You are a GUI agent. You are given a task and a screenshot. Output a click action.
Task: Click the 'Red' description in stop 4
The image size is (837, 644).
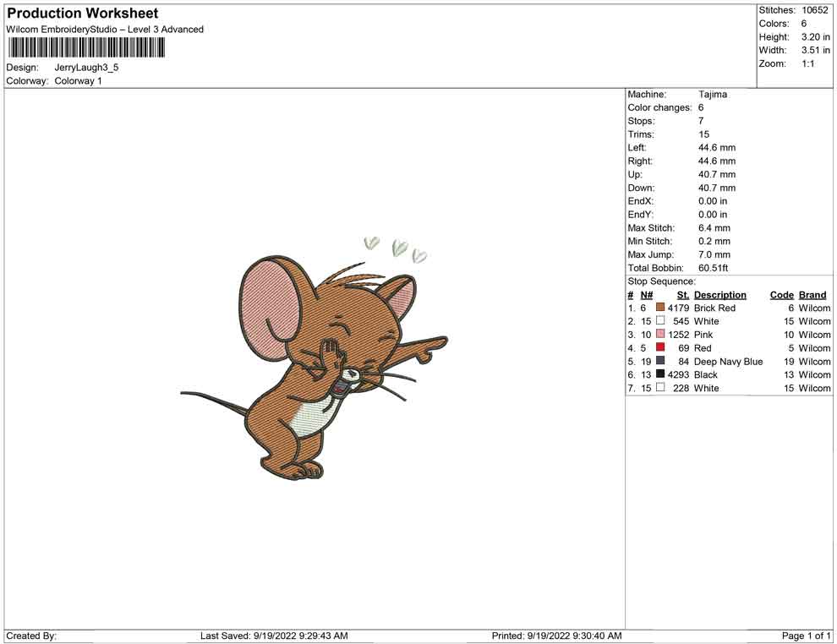click(x=703, y=348)
